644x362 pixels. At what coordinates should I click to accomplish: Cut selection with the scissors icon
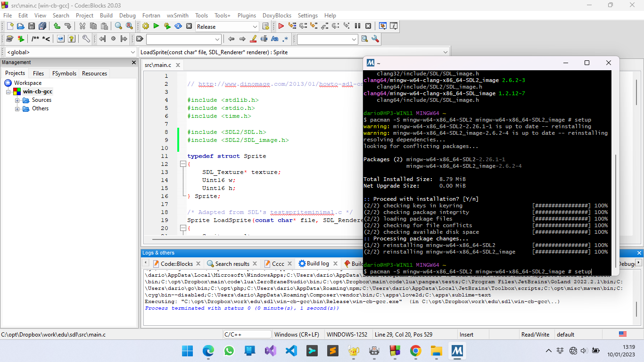(x=83, y=26)
